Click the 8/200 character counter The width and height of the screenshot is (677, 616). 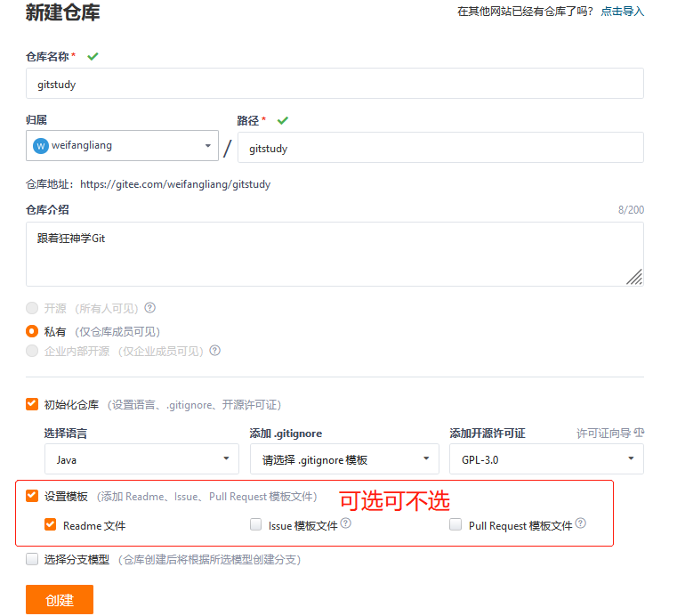[x=631, y=210]
